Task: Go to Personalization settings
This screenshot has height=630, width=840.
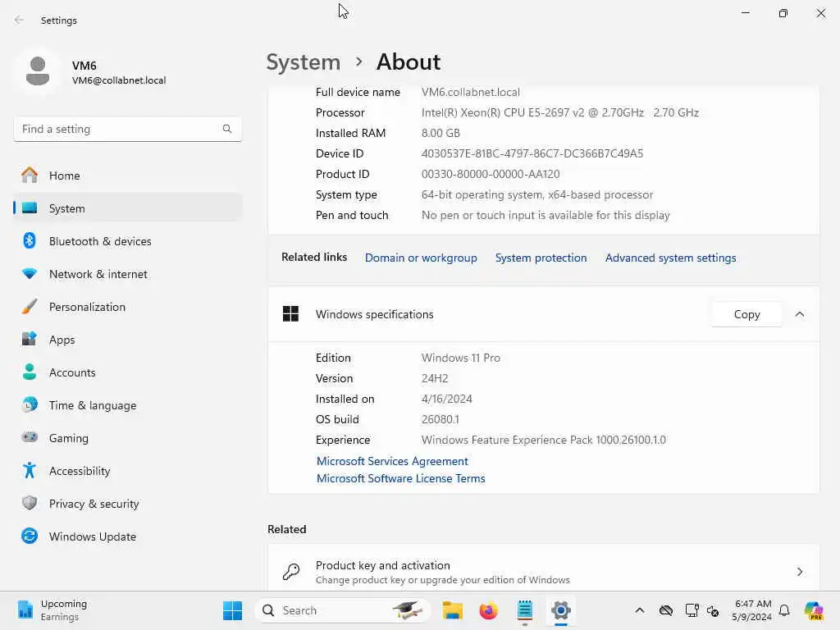Action: [x=127, y=307]
